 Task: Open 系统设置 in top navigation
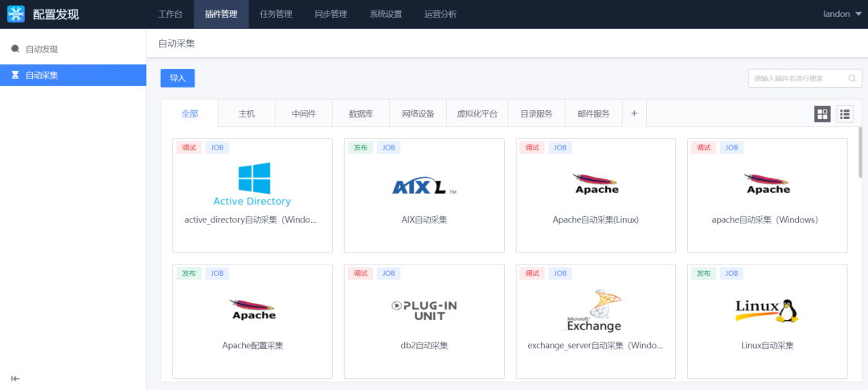pos(386,14)
